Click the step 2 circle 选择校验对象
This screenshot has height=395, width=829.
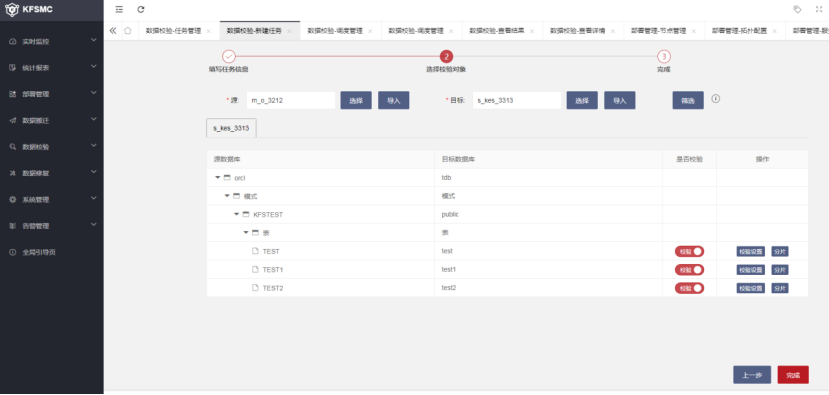click(446, 57)
